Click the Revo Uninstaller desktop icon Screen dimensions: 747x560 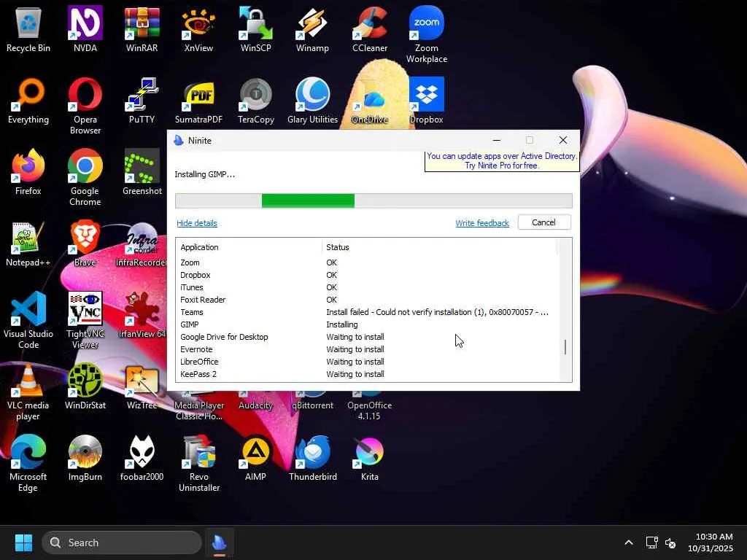tap(198, 463)
